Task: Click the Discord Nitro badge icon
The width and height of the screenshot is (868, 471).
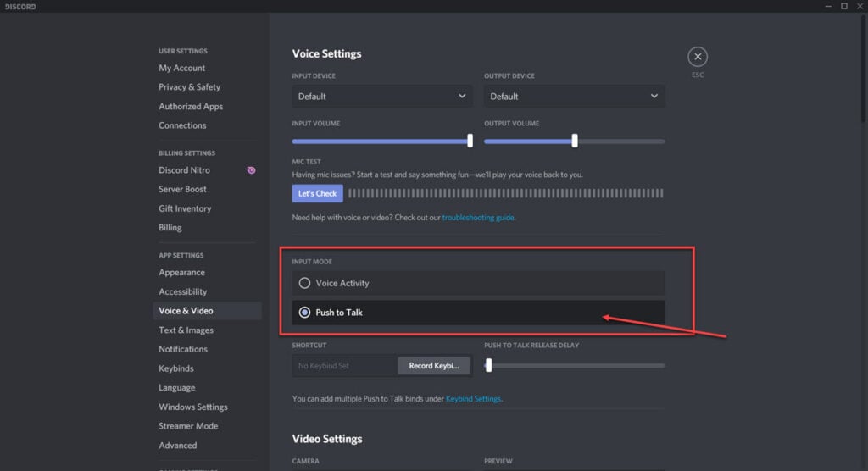Action: [251, 170]
